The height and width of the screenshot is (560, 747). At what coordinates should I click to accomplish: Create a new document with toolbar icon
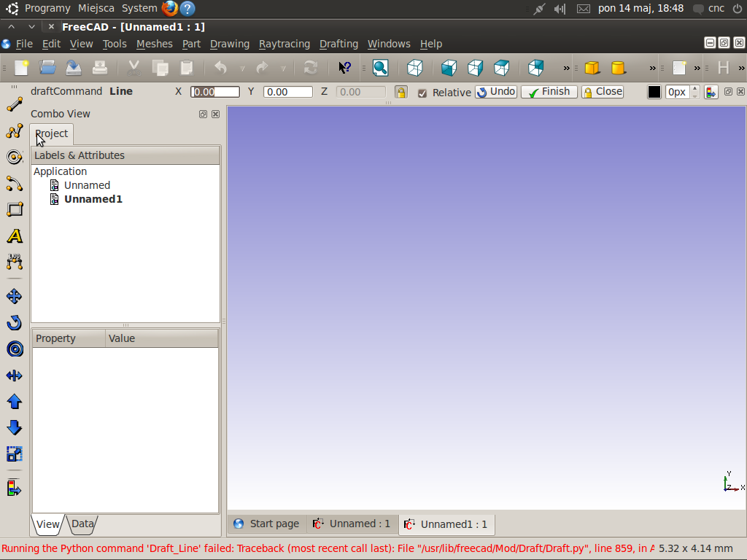pos(21,68)
